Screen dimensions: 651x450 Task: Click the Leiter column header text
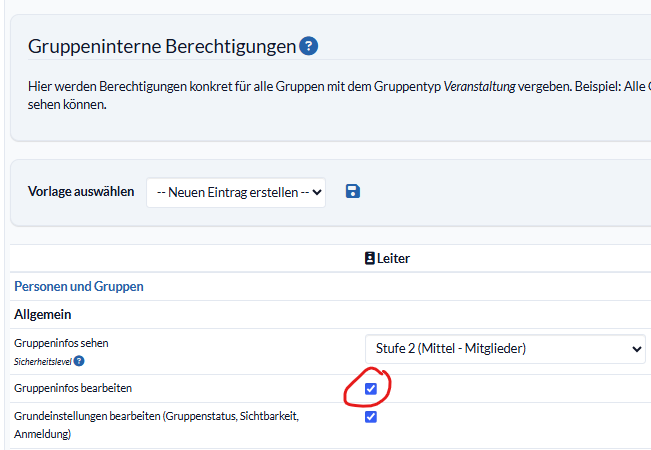pyautogui.click(x=393, y=258)
